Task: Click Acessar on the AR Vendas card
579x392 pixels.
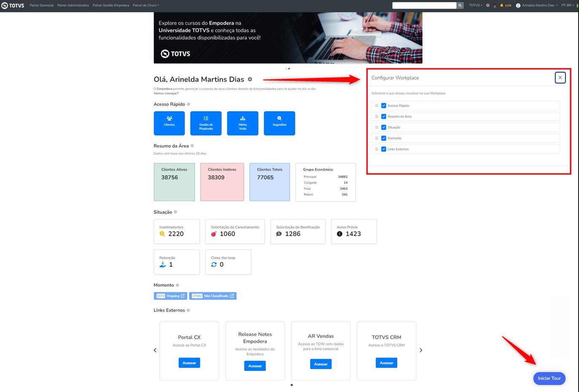Action: pyautogui.click(x=321, y=364)
